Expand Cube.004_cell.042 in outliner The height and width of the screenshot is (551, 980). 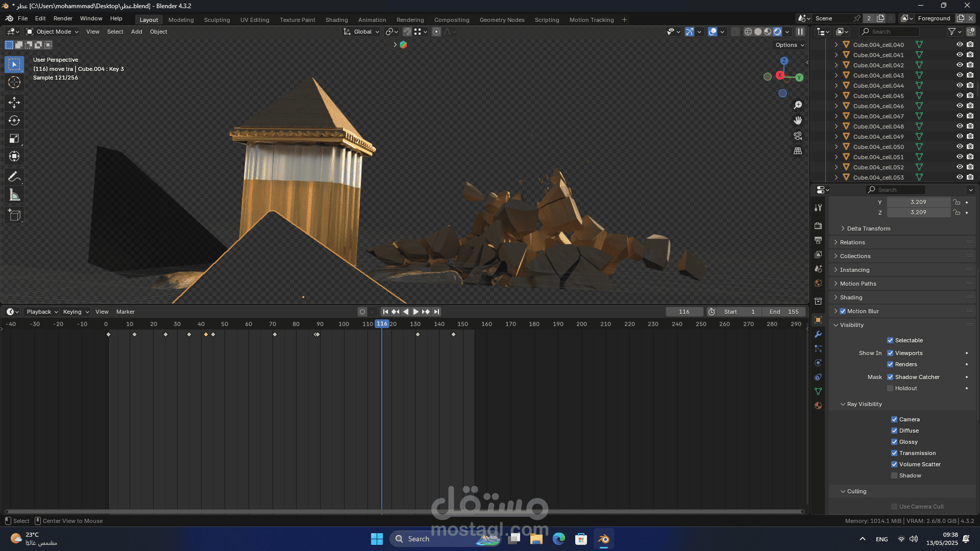point(836,65)
